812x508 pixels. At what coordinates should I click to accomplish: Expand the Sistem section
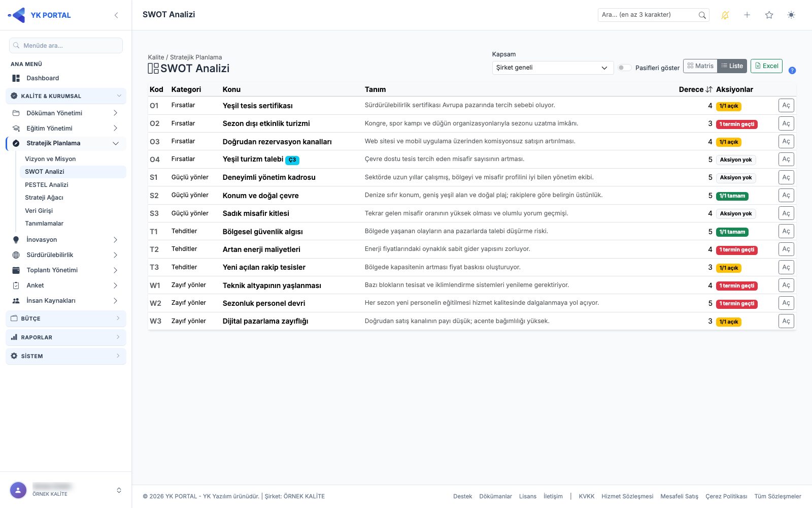[66, 356]
